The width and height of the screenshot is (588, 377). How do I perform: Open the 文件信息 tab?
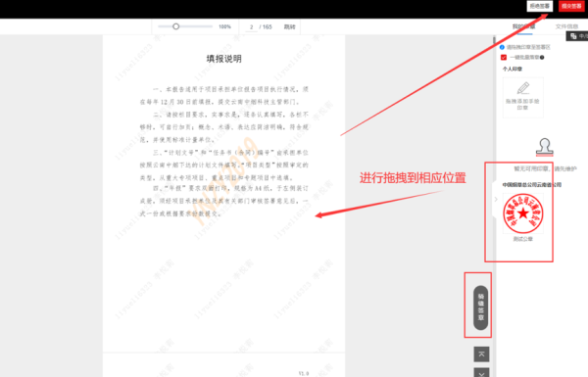tap(566, 26)
